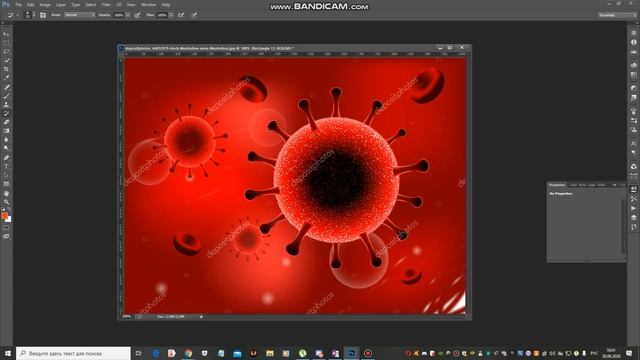
Task: Open the Info panel icon in right dock
Action: coord(633,42)
